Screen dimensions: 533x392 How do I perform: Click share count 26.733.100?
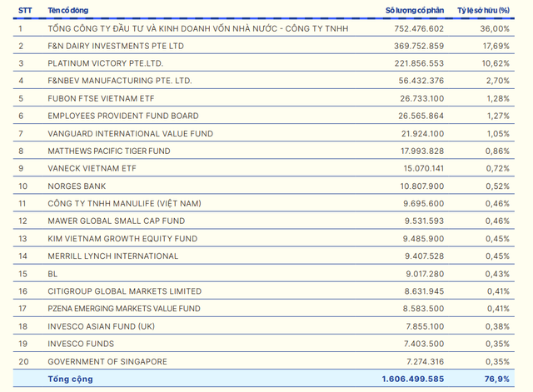coord(422,98)
